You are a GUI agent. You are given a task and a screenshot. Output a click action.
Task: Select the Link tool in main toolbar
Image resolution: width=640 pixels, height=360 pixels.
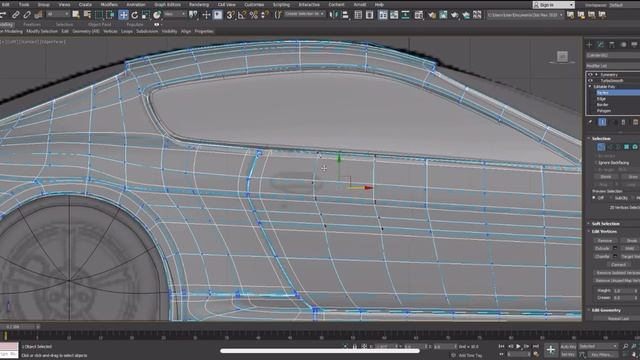[x=15, y=15]
